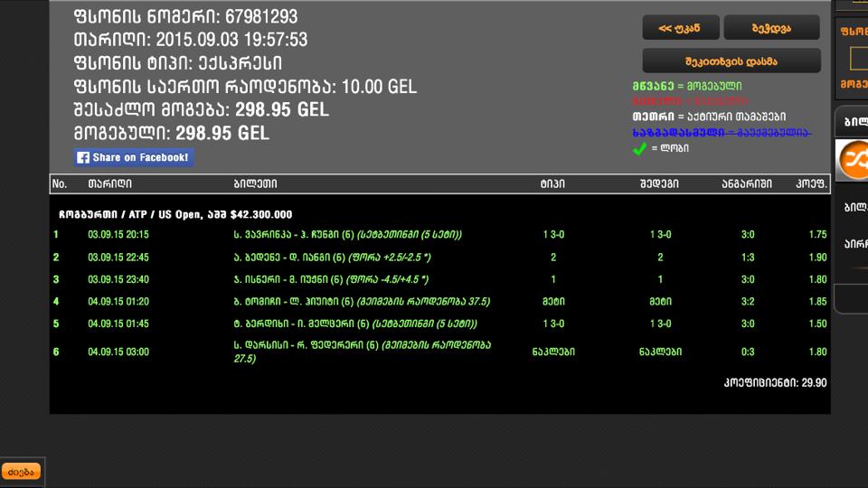The height and width of the screenshot is (488, 868).
Task: Click the date 04.09.15 03:00
Action: click(x=118, y=352)
